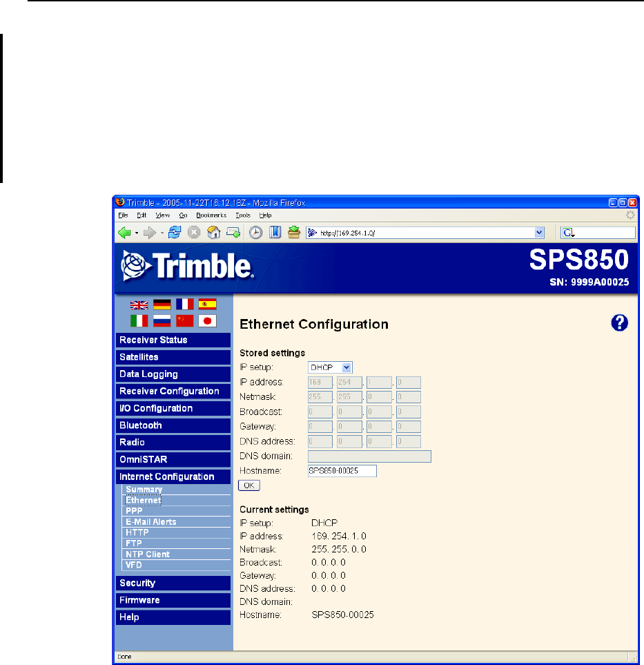Image resolution: width=644 pixels, height=665 pixels.
Task: Open I/O Configuration section
Action: tap(173, 408)
